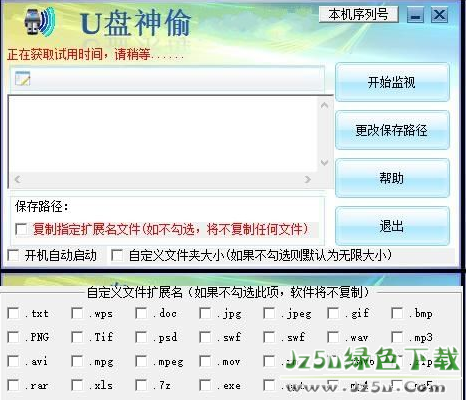This screenshot has width=466, height=400.
Task: Click the red 正在获取试用时间 status text
Action: pyautogui.click(x=95, y=54)
